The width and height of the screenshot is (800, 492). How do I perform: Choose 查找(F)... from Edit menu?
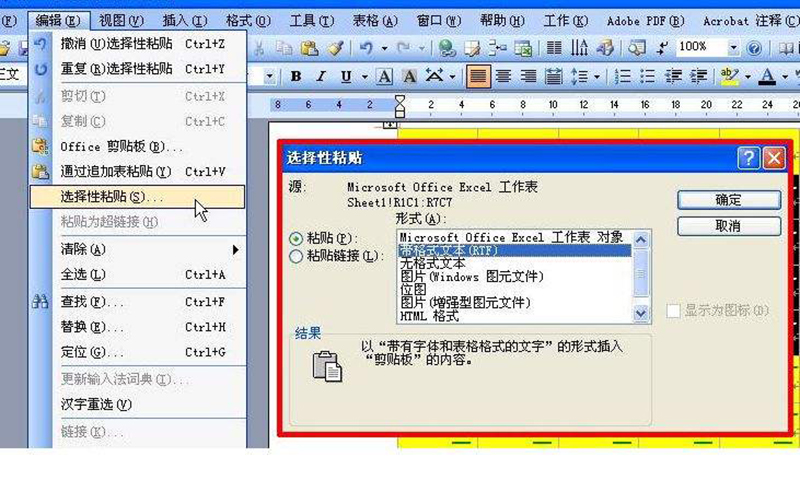137,302
